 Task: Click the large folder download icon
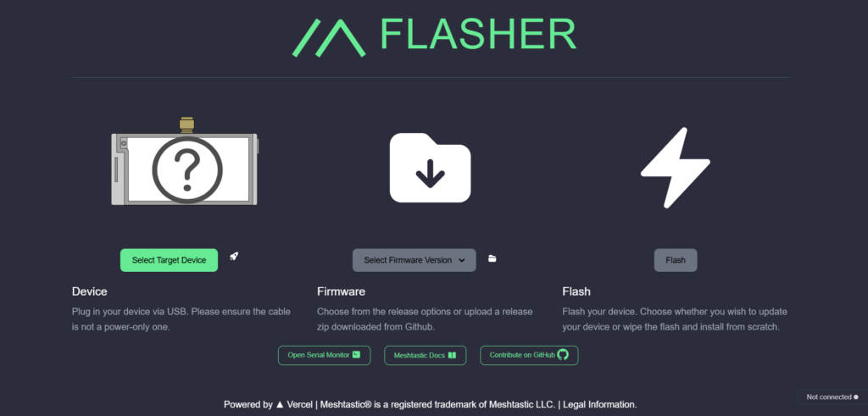pos(430,168)
